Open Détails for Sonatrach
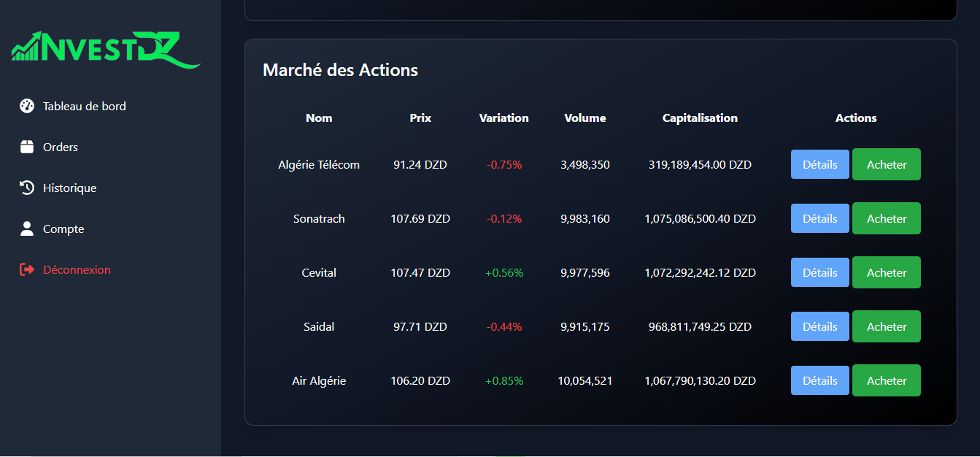Image resolution: width=980 pixels, height=457 pixels. click(820, 218)
